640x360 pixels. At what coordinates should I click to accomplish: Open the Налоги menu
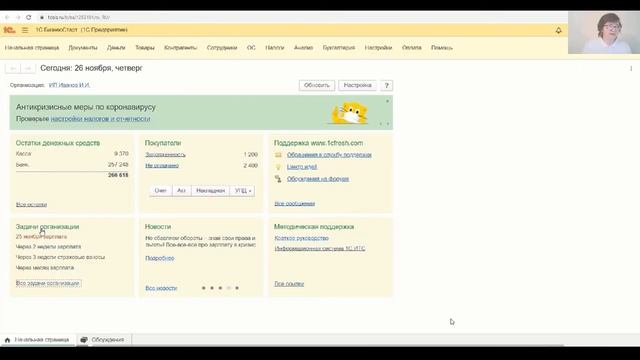pyautogui.click(x=274, y=48)
